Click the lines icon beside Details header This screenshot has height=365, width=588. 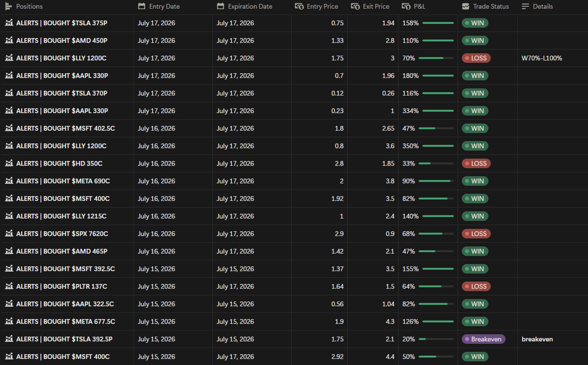point(525,6)
